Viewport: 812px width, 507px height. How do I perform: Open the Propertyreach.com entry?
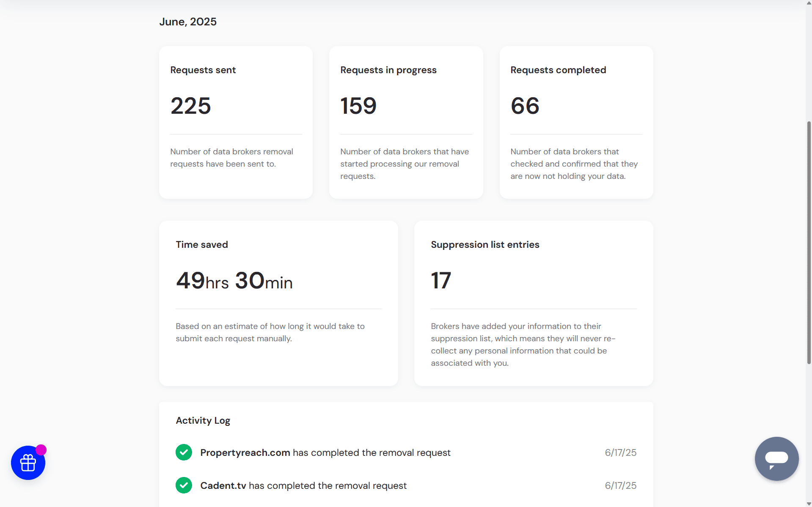pos(245,452)
